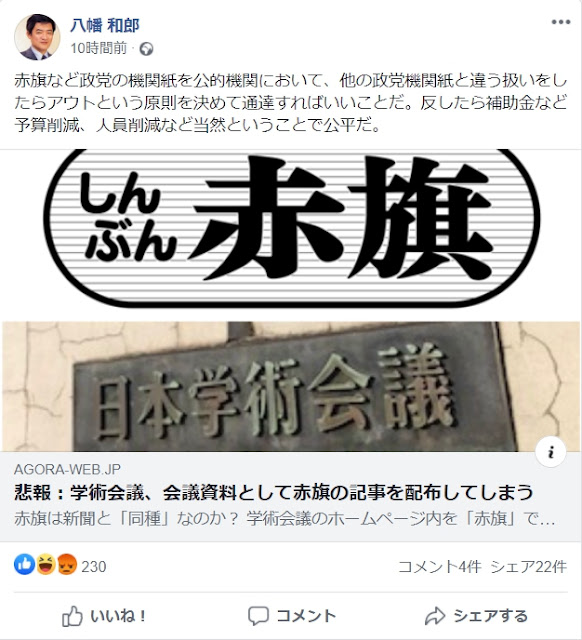Open the 悲報：学術会議 article headline link

(x=274, y=492)
